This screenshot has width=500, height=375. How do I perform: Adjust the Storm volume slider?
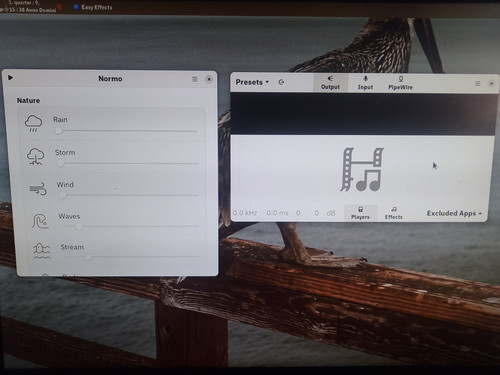click(128, 163)
